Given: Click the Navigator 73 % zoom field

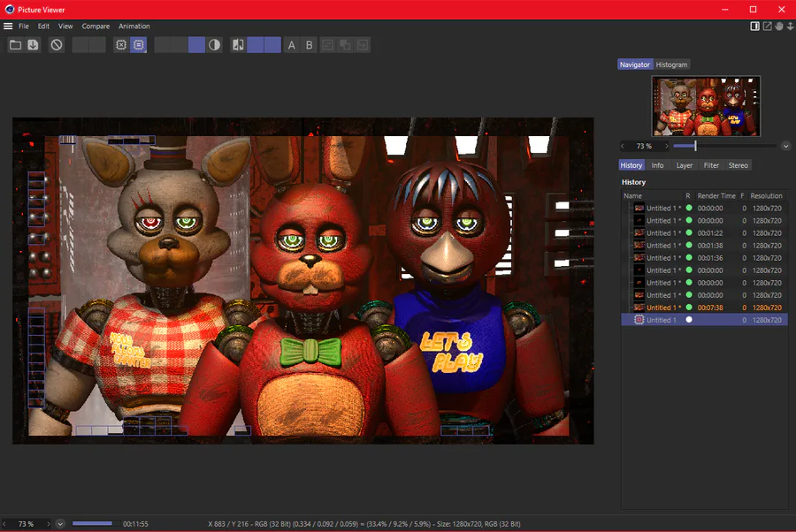Looking at the screenshot, I should (644, 146).
